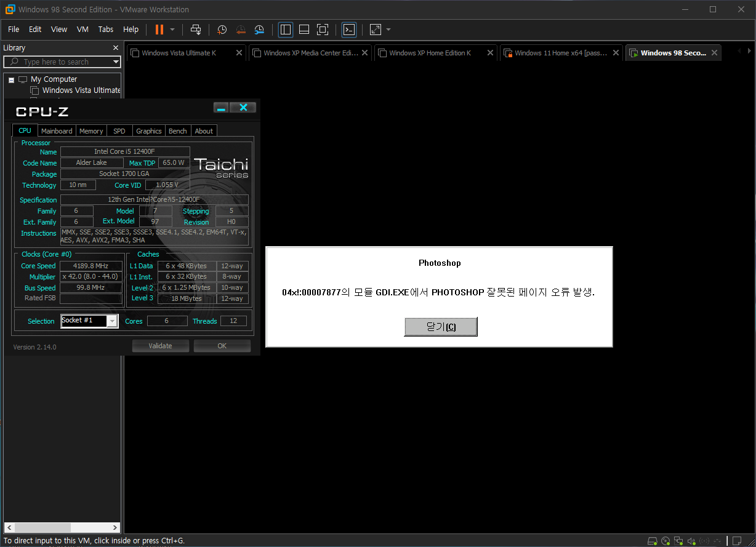Screen dimensions: 756x547
Task: Open the VM menu
Action: (82, 30)
